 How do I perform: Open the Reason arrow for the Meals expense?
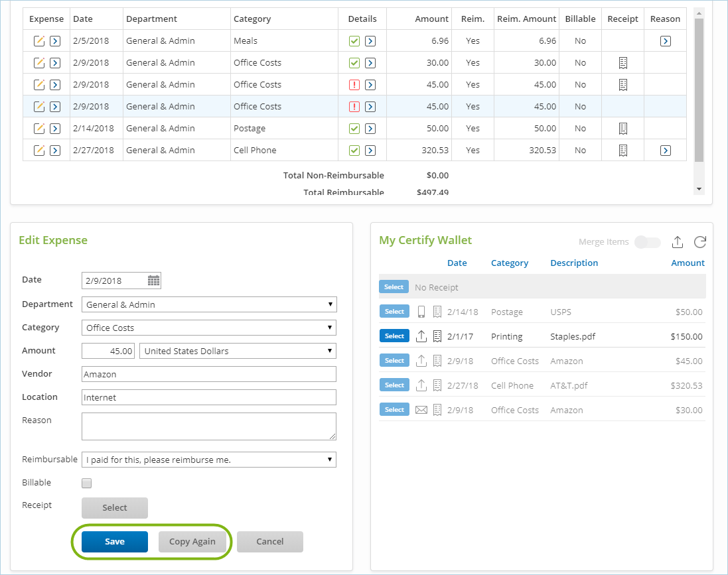point(666,41)
